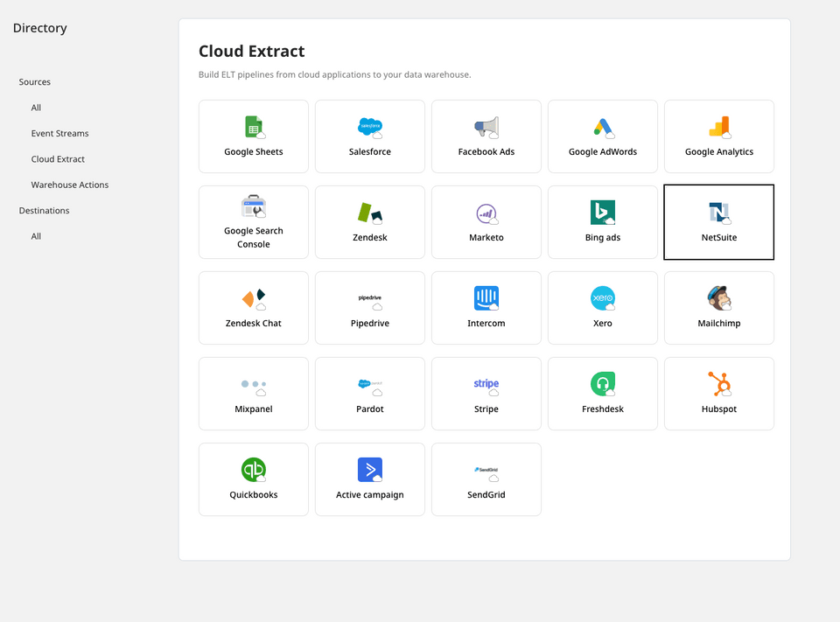Open the Mailchimp connector
Screen dimensions: 840x622
(x=718, y=308)
